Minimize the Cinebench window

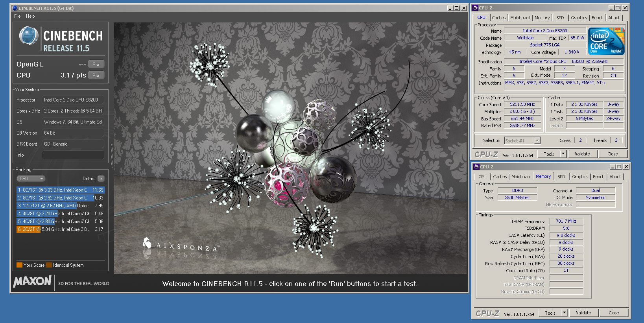(x=450, y=8)
